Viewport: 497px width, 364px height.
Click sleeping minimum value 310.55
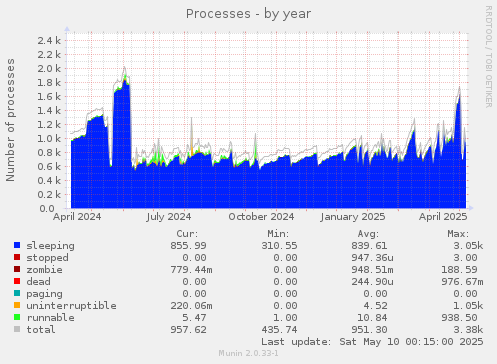279,246
